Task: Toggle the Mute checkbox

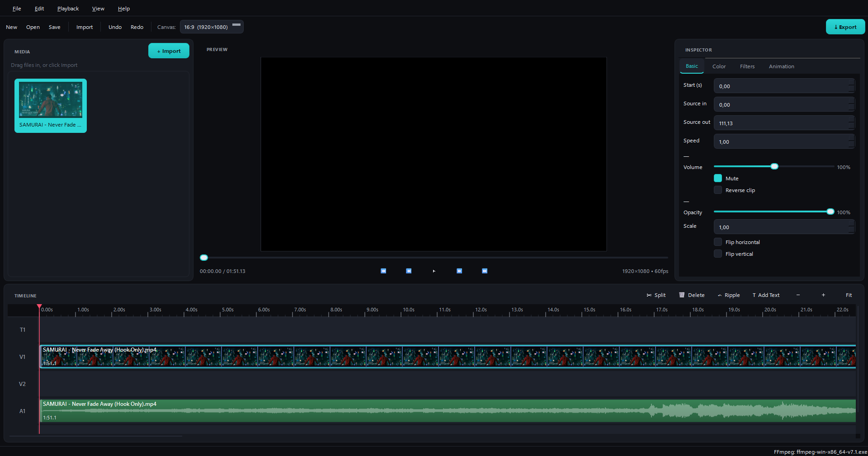Action: pos(718,178)
